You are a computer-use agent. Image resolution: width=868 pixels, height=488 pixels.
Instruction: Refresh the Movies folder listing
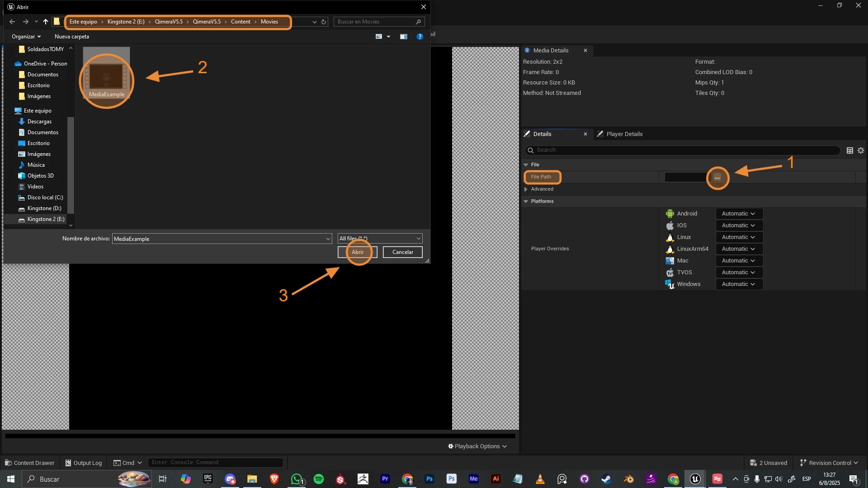tap(324, 22)
